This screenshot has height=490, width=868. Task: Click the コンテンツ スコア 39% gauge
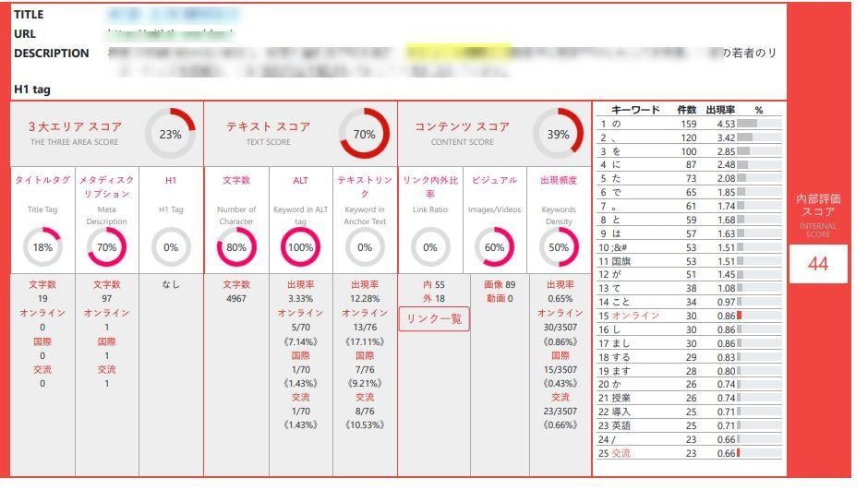(x=558, y=134)
